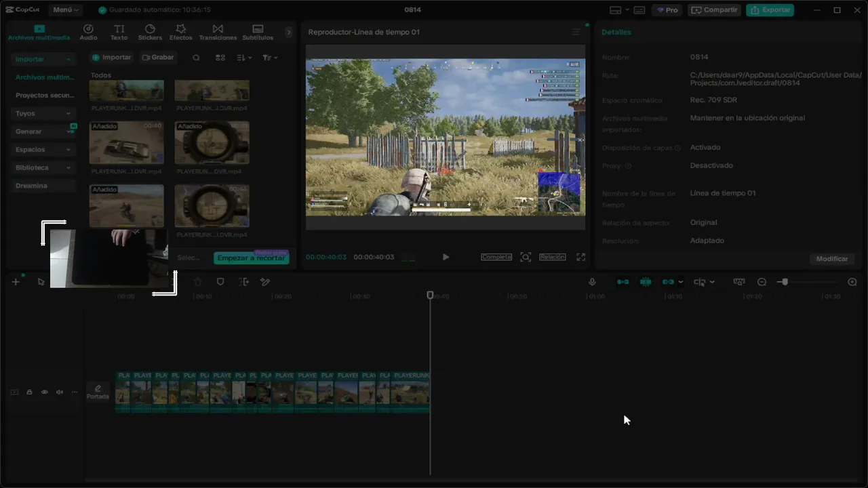Expand the Espacios sidebar section
Screen dimensions: 868x488
[43, 149]
